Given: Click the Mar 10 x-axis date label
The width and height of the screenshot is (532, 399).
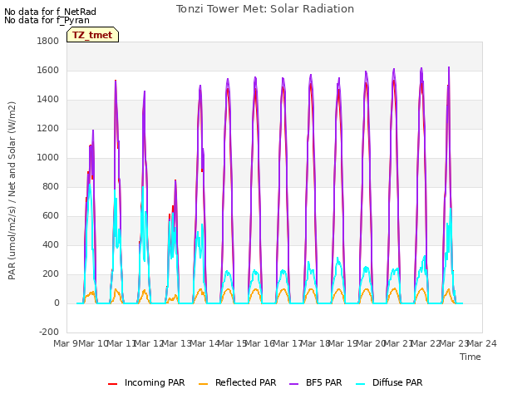Looking at the screenshot, I should [x=93, y=343].
